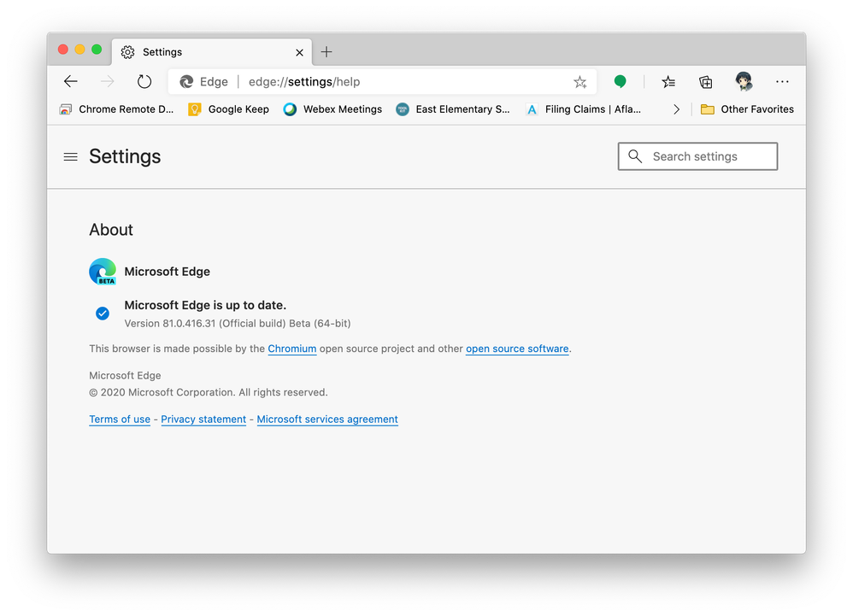Select the Settings tab
This screenshot has height=616, width=853.
tap(212, 52)
